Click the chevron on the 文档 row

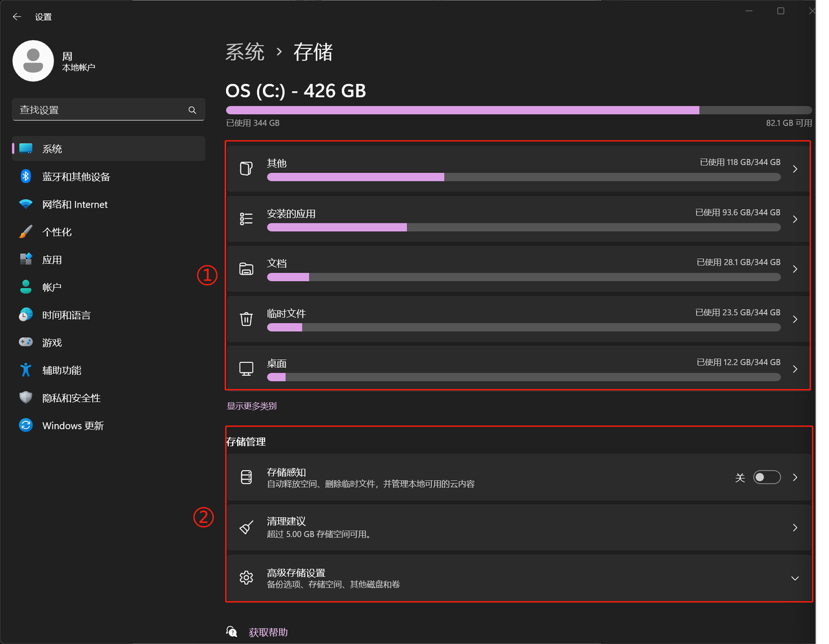[x=795, y=269]
